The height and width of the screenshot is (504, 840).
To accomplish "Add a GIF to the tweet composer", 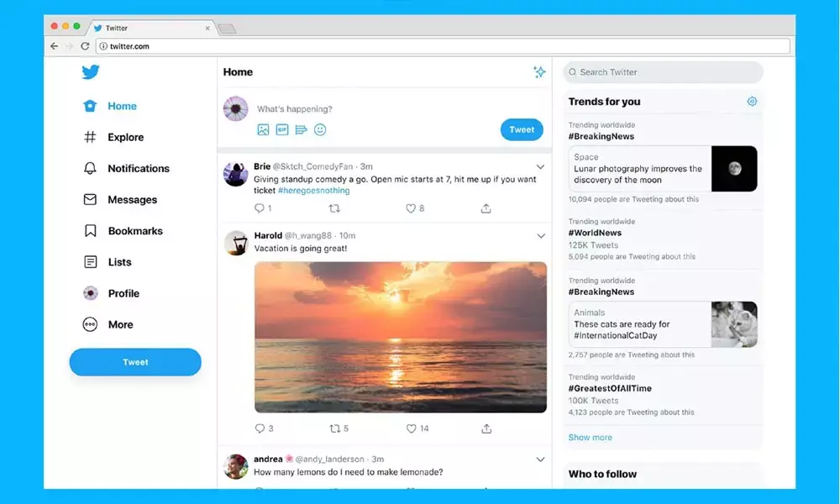I will pyautogui.click(x=281, y=129).
